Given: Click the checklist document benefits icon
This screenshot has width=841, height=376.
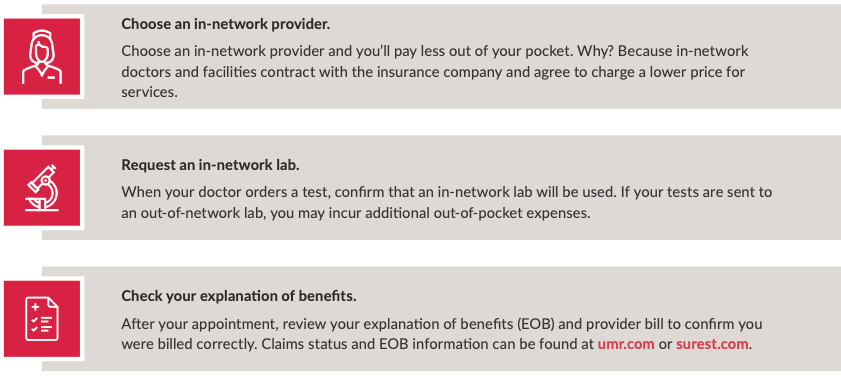Looking at the screenshot, I should [42, 319].
